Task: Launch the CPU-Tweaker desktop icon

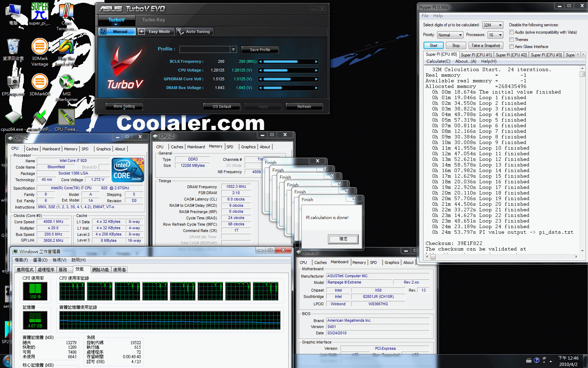Action: [66, 118]
